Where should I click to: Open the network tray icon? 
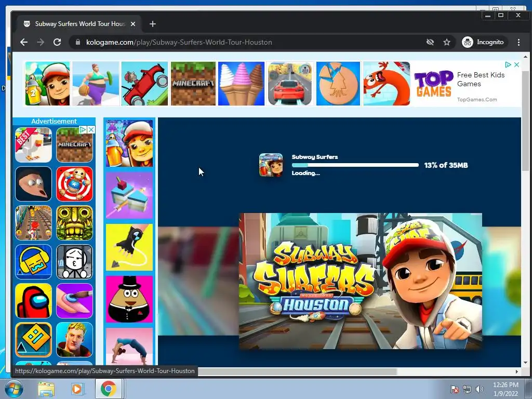pos(467,389)
